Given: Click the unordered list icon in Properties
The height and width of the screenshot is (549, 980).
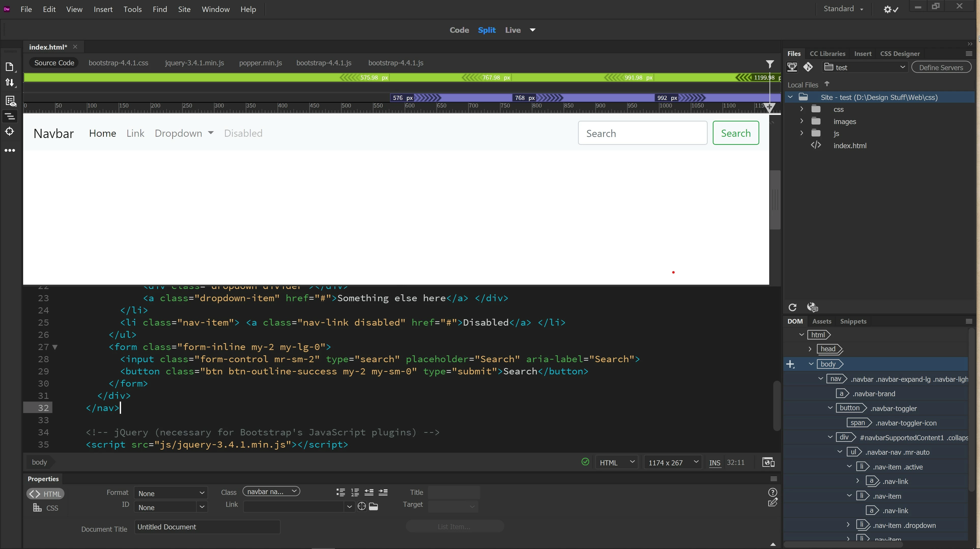Looking at the screenshot, I should [340, 492].
